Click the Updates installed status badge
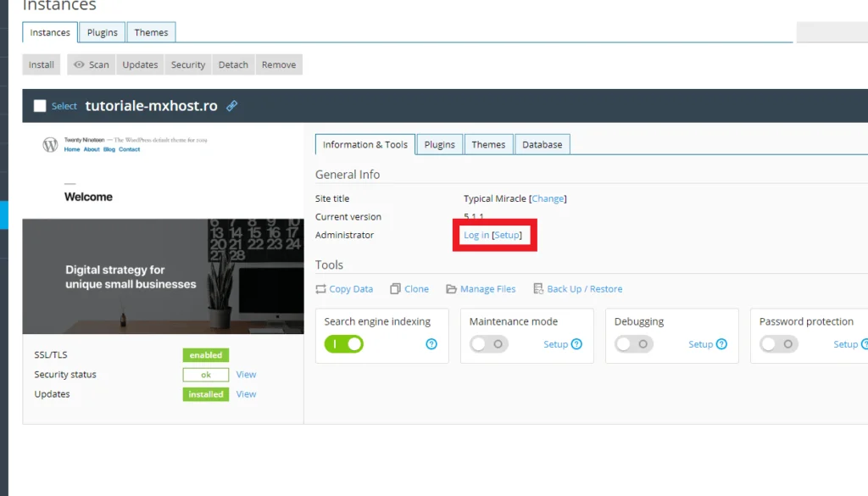 pyautogui.click(x=206, y=394)
